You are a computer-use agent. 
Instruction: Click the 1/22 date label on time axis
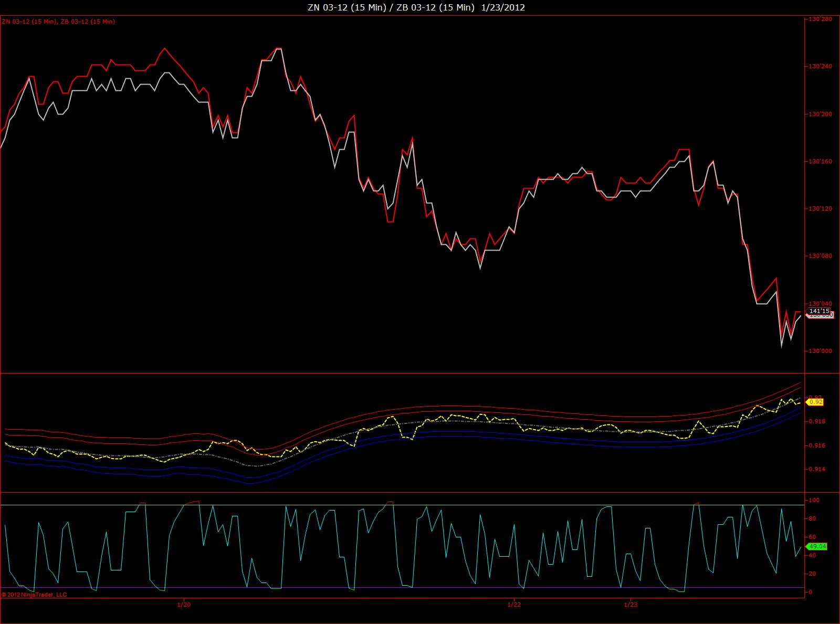pyautogui.click(x=514, y=605)
